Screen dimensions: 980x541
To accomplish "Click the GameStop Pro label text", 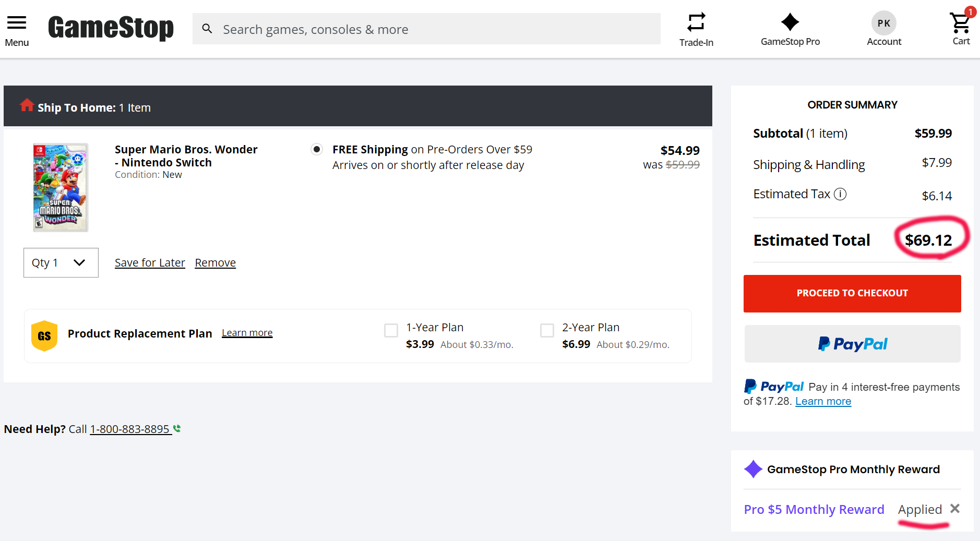I will (x=790, y=42).
